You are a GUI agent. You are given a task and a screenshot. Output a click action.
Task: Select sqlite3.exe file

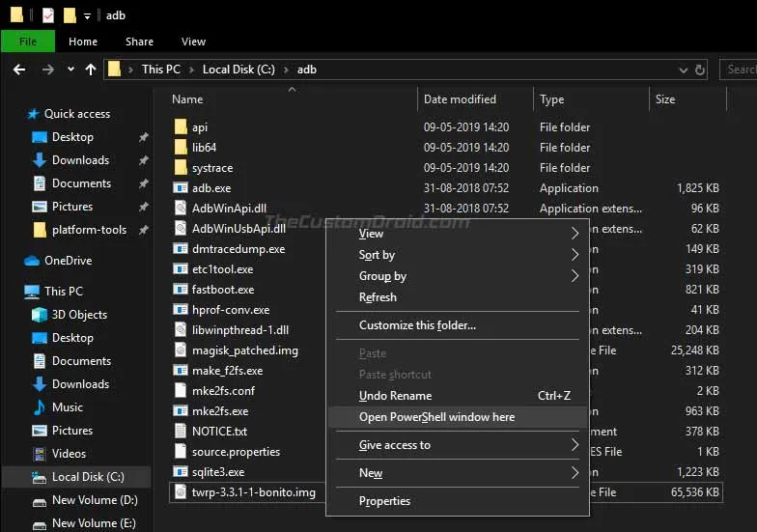pyautogui.click(x=218, y=472)
